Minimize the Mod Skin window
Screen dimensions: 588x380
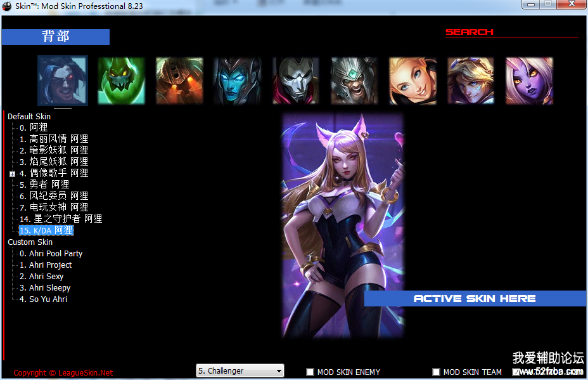530,4
